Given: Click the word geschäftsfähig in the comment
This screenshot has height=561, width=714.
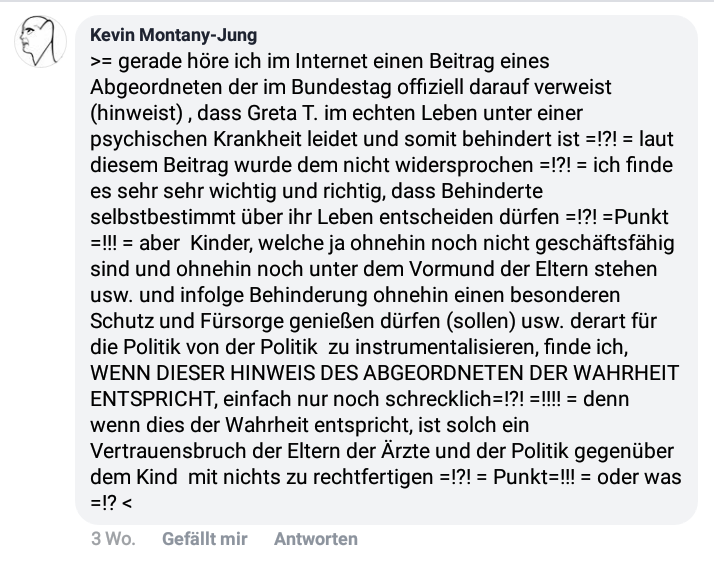Looking at the screenshot, I should (605, 244).
